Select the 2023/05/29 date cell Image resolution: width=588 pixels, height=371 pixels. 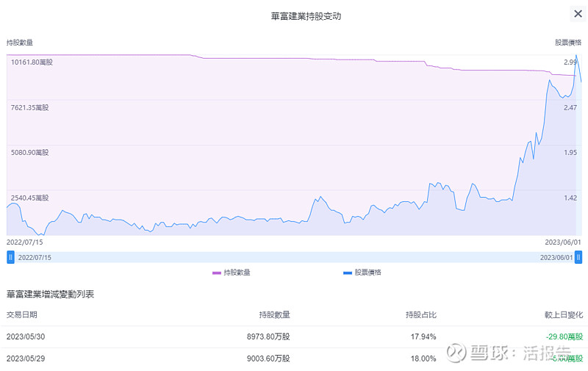pos(26,359)
